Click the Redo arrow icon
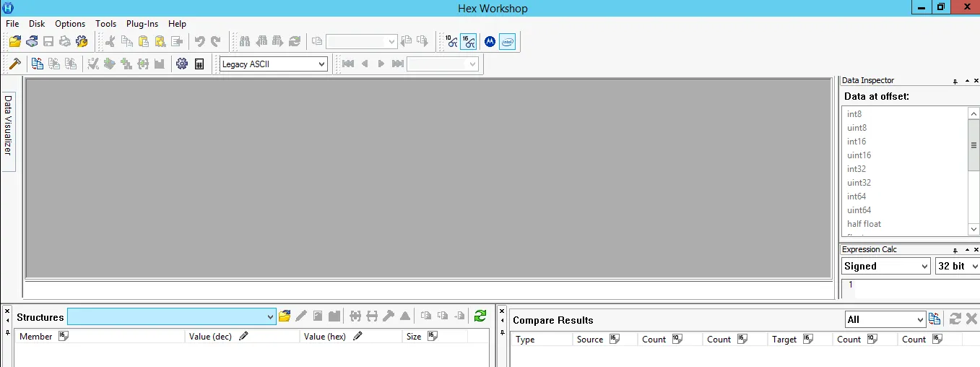This screenshot has width=980, height=367. 215,41
